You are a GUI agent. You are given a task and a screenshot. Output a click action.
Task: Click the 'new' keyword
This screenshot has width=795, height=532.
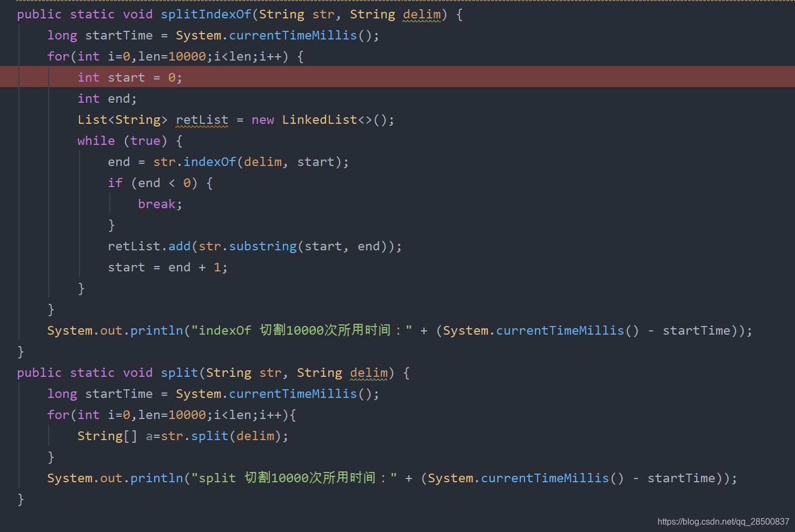263,119
